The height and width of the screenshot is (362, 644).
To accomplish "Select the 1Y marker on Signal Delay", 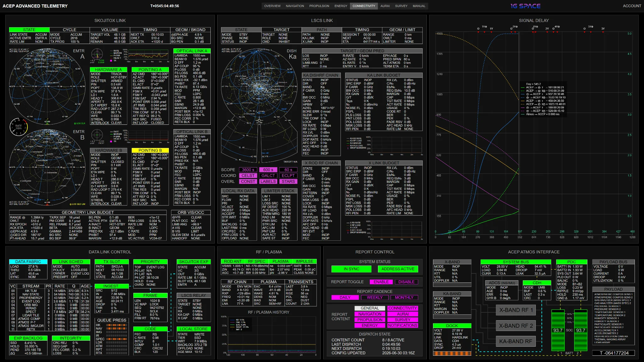I will [x=491, y=29].
